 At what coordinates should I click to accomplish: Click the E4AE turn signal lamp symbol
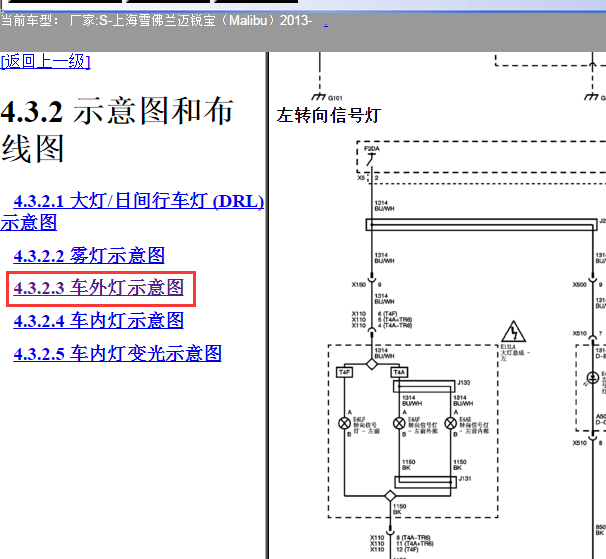pyautogui.click(x=450, y=423)
